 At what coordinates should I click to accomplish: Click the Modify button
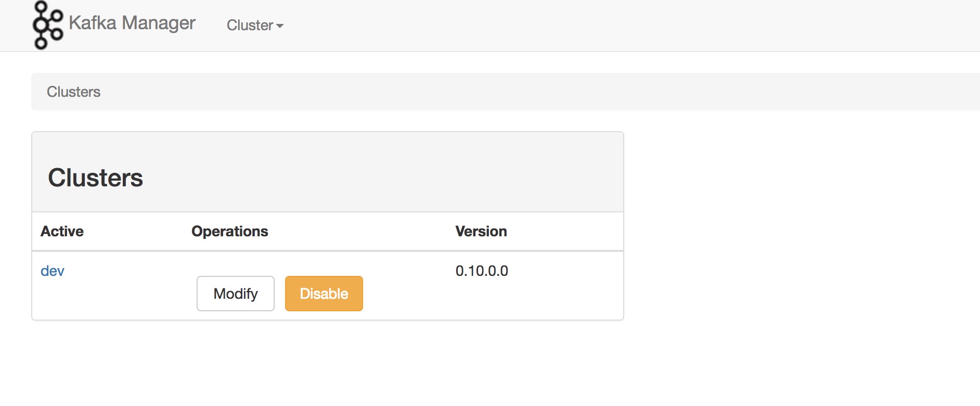tap(236, 294)
